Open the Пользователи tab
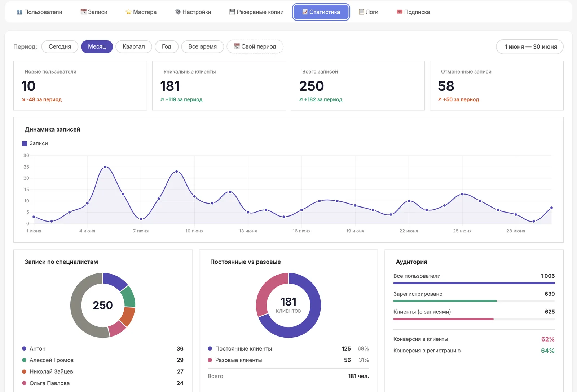This screenshot has width=577, height=392. point(39,12)
